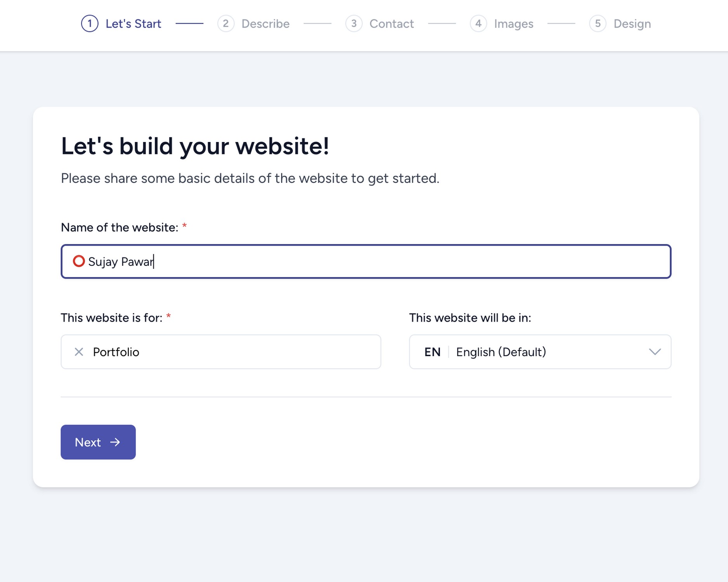Click the arrow icon inside the Next button
This screenshot has width=728, height=582.
point(115,442)
